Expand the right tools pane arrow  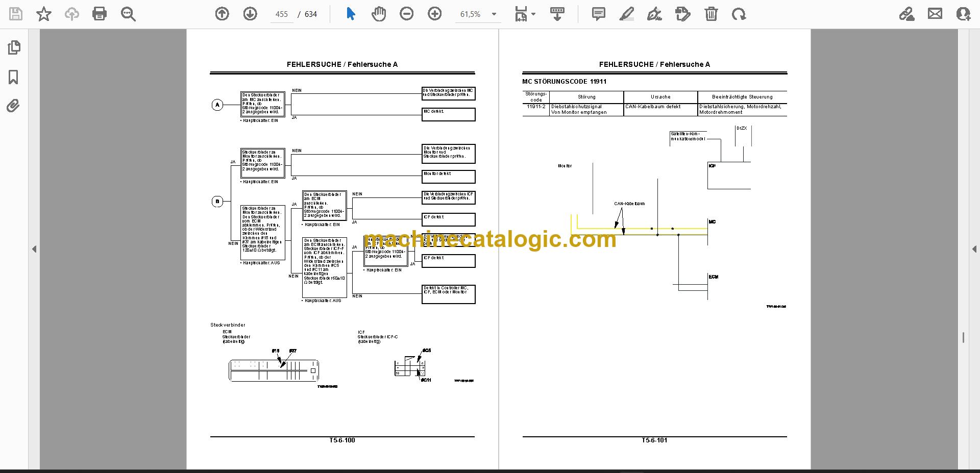pos(974,249)
